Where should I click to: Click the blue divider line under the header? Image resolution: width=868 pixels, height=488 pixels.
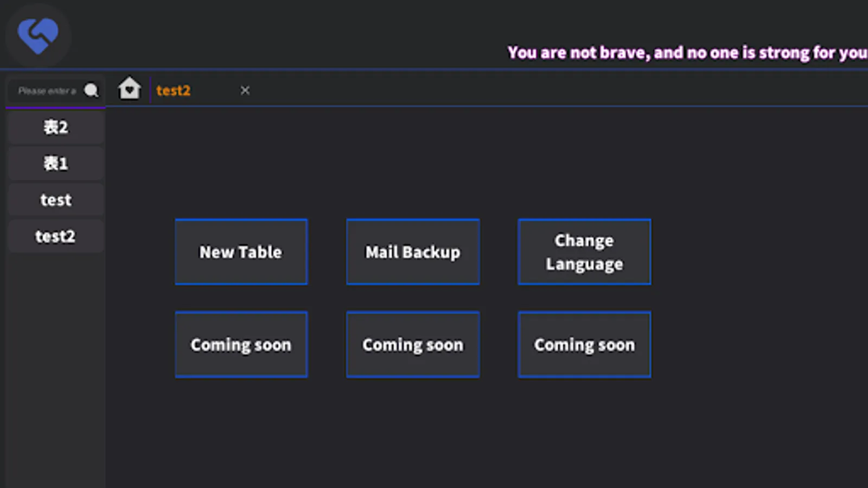coord(434,68)
